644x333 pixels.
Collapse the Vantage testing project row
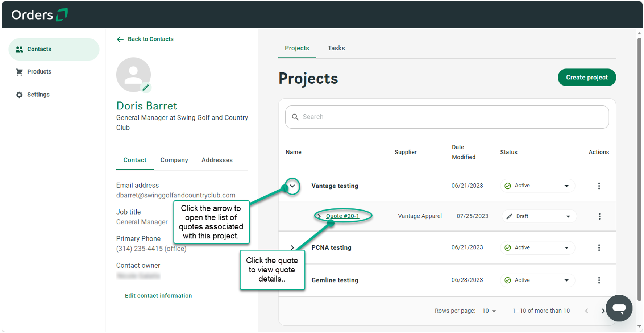click(x=292, y=186)
